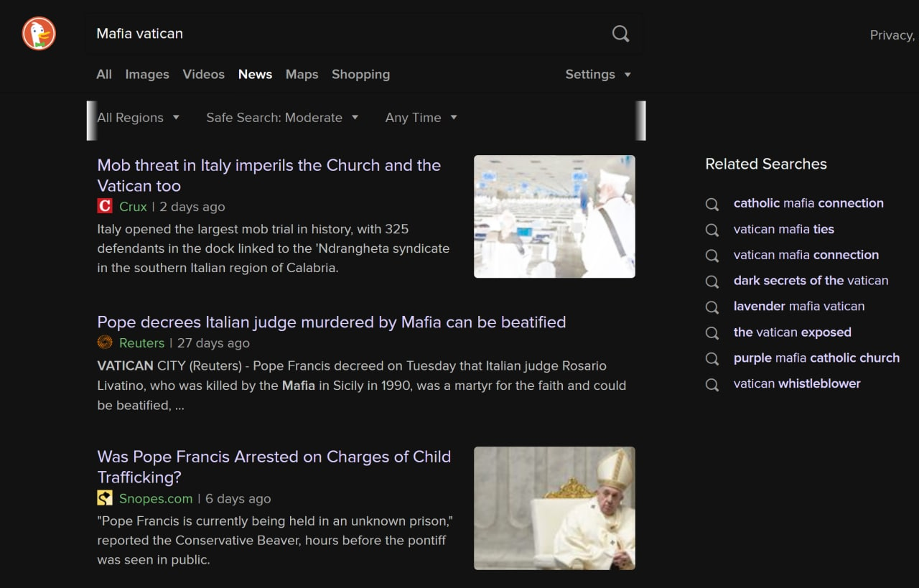Open the Crux article thumbnail image
The image size is (919, 588).
(x=554, y=216)
